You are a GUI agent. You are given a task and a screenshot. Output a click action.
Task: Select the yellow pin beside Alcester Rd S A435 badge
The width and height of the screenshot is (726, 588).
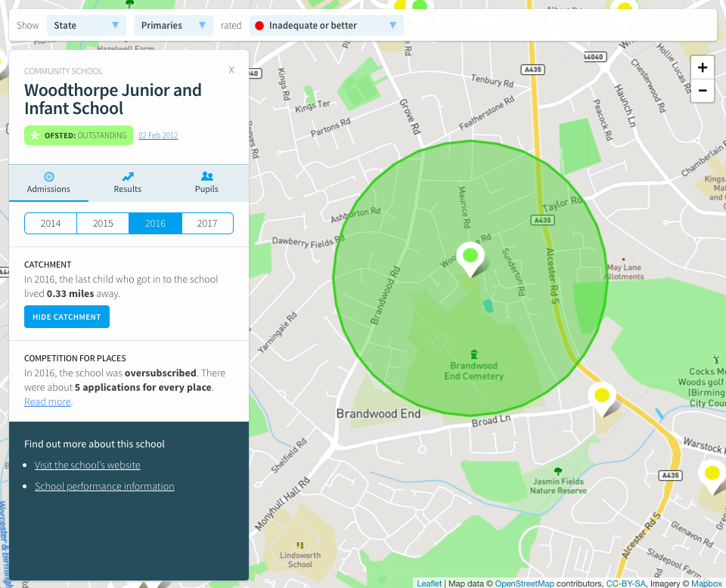[712, 476]
